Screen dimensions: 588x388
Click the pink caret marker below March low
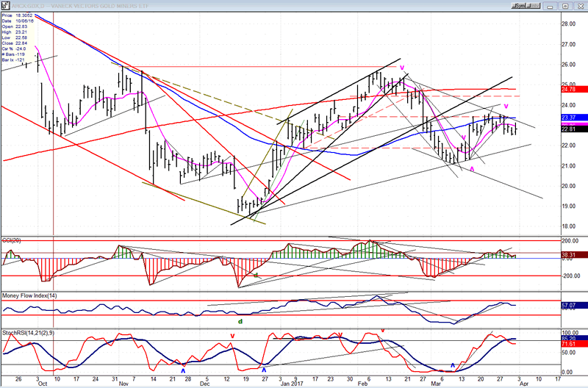click(471, 169)
